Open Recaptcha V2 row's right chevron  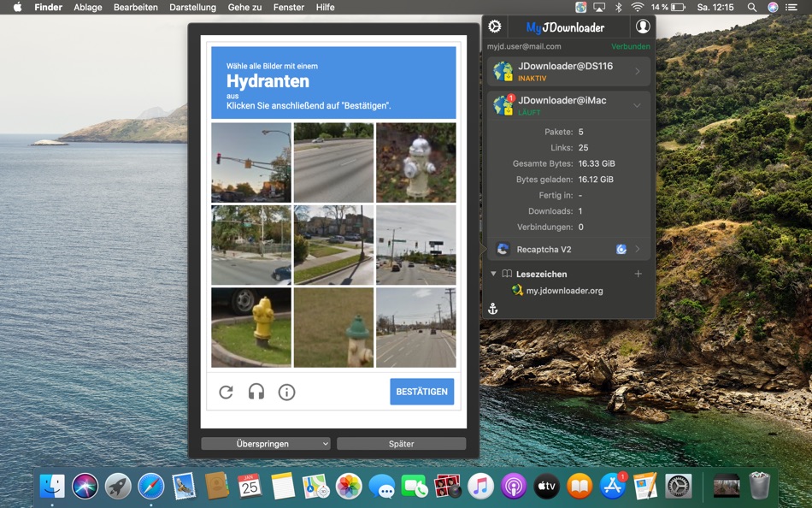tap(638, 250)
